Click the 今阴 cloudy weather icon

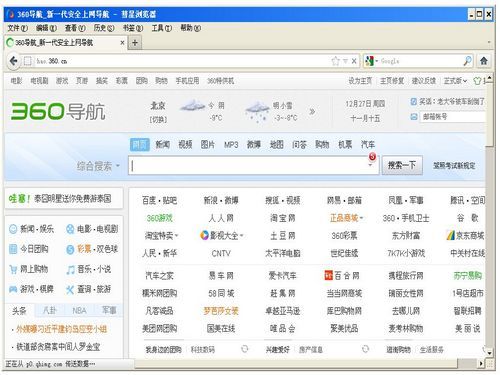pyautogui.click(x=192, y=106)
